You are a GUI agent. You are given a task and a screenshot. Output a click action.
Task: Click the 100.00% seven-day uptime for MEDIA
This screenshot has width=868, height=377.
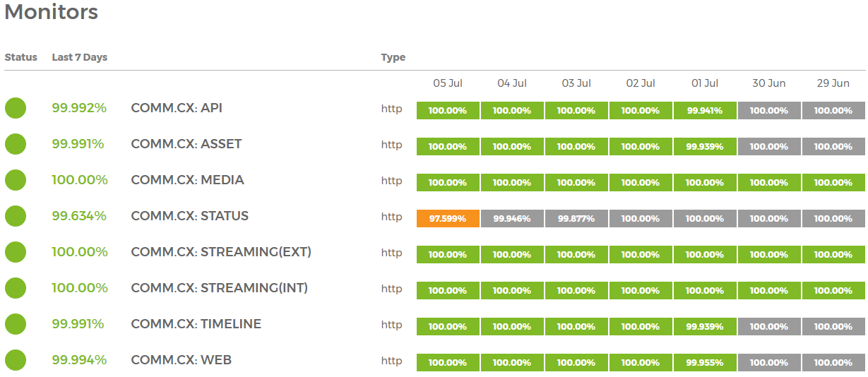pos(80,180)
